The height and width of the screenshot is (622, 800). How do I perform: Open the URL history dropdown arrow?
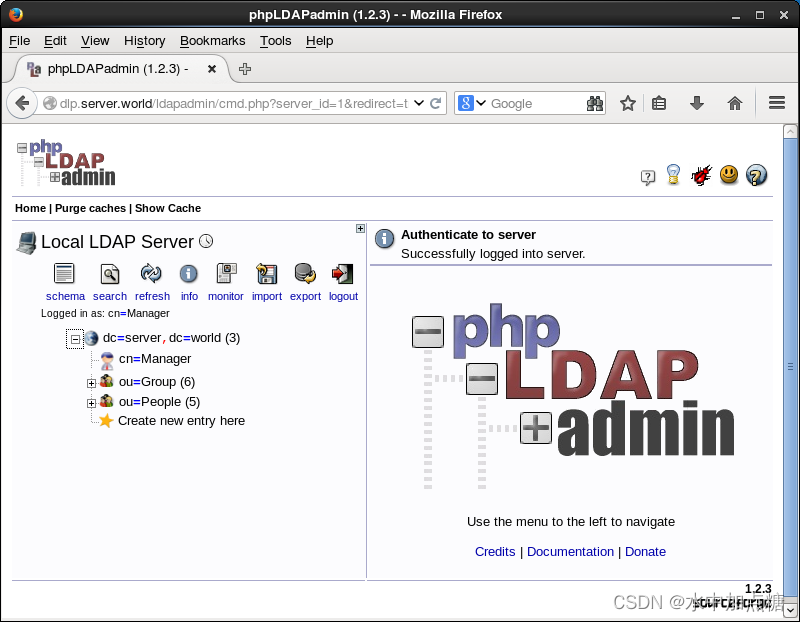point(419,104)
